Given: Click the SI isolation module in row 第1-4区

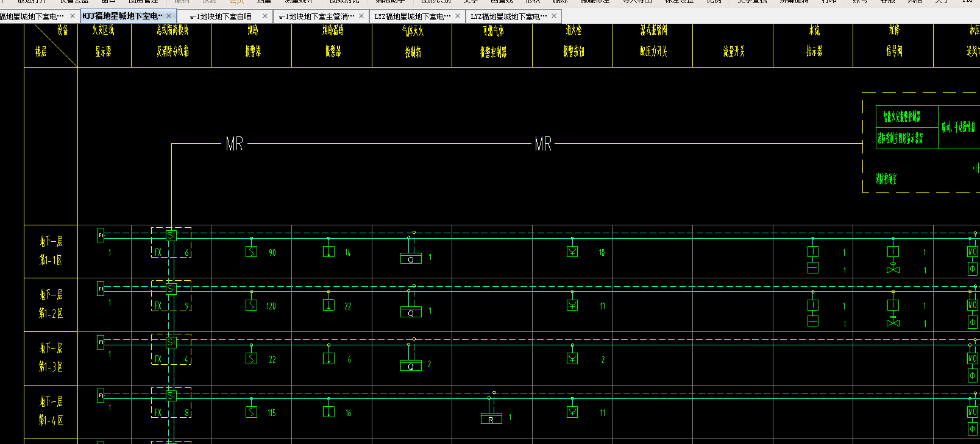Looking at the screenshot, I should 171,396.
